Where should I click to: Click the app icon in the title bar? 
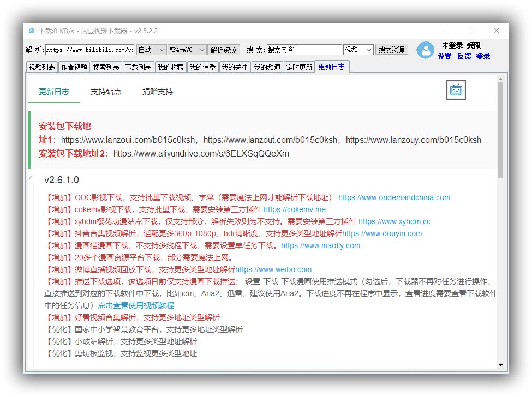(32, 31)
